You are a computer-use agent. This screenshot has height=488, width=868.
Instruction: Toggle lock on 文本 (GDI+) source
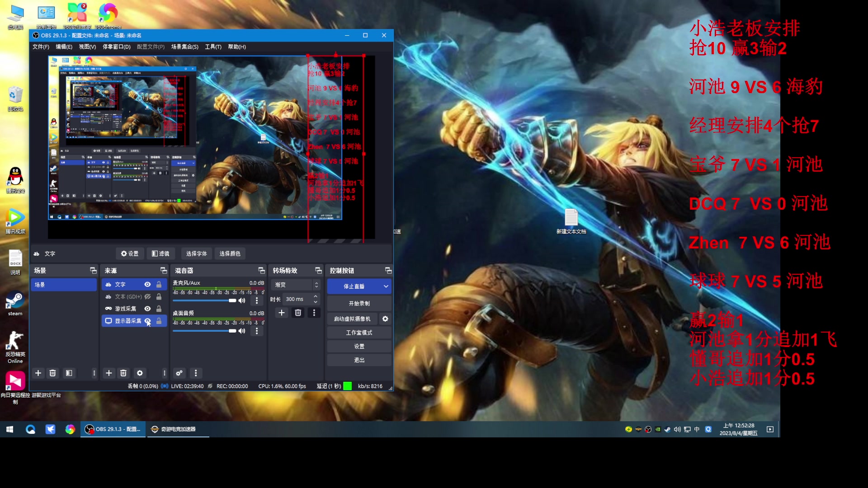159,297
